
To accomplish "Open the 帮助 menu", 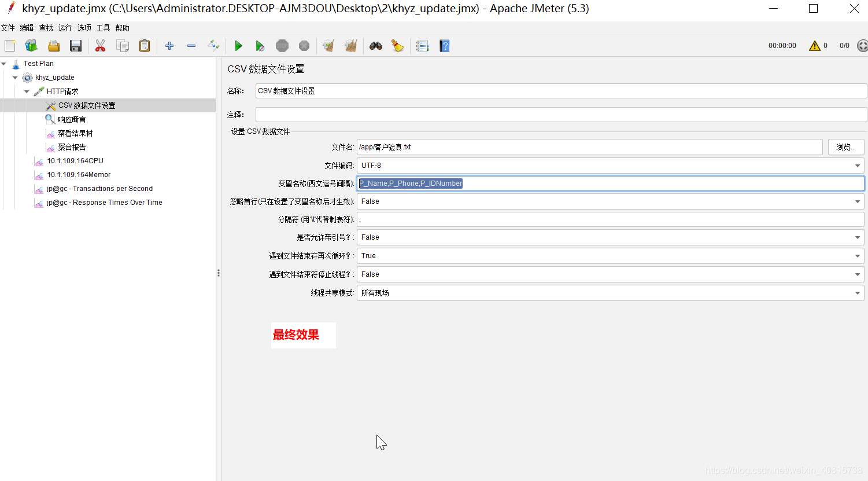I will coord(122,28).
